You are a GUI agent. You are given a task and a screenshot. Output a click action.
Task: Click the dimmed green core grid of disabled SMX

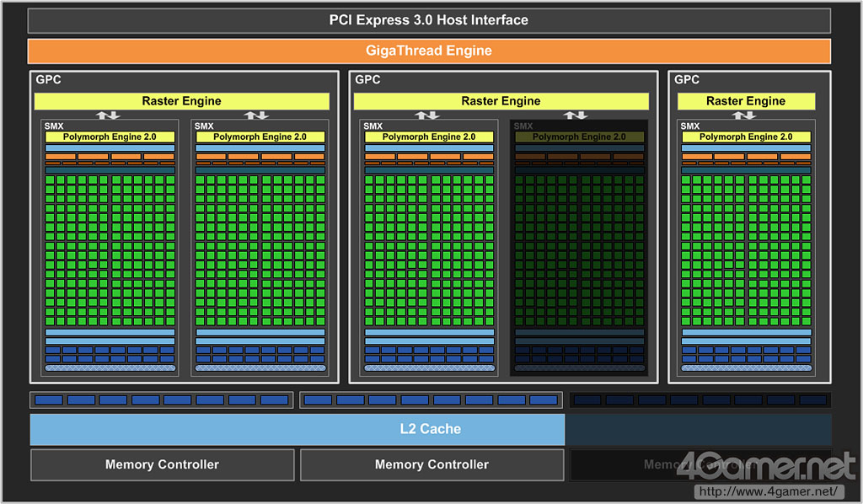pos(579,250)
